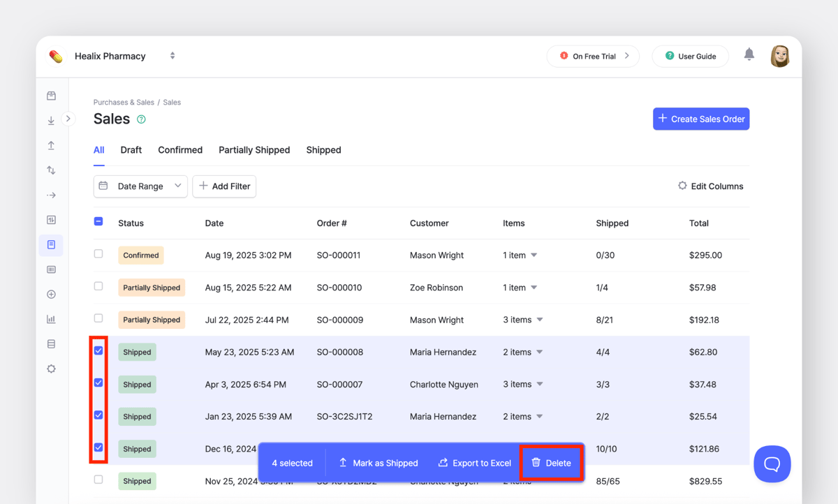Screen dimensions: 838x504
Task: Open the Sales section via upload-arrow icon
Action: 51,144
